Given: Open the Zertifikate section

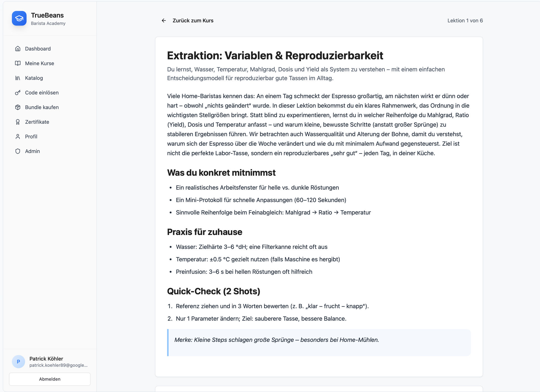Looking at the screenshot, I should coord(37,122).
